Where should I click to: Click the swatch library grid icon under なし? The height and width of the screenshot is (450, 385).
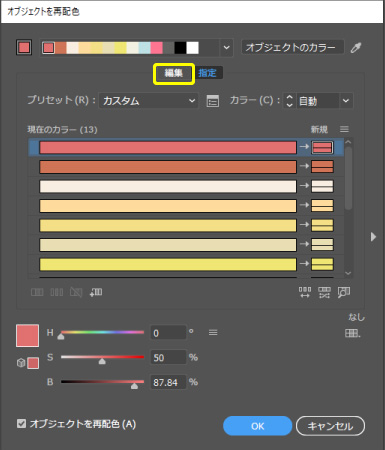353,333
